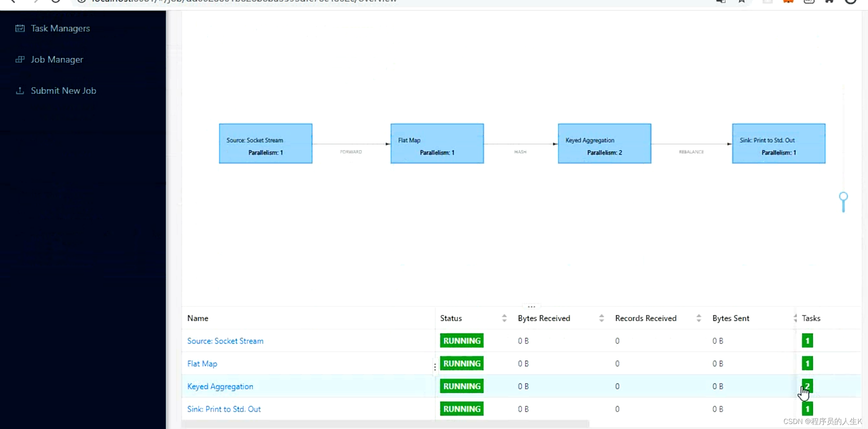Click the green tasks badge for Keyed Aggregation

[x=807, y=386]
